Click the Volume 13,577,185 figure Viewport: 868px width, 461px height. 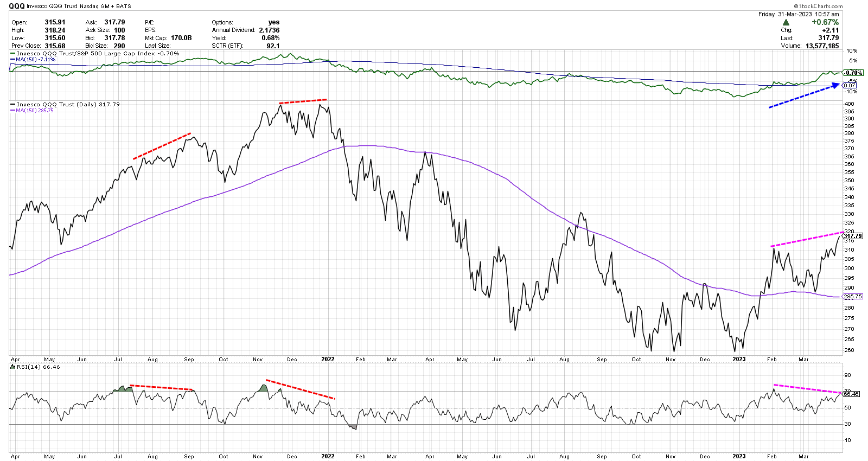coord(822,46)
